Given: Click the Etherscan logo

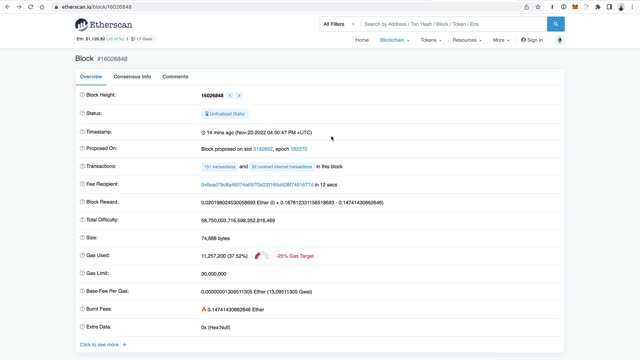Looking at the screenshot, I should 104,24.
